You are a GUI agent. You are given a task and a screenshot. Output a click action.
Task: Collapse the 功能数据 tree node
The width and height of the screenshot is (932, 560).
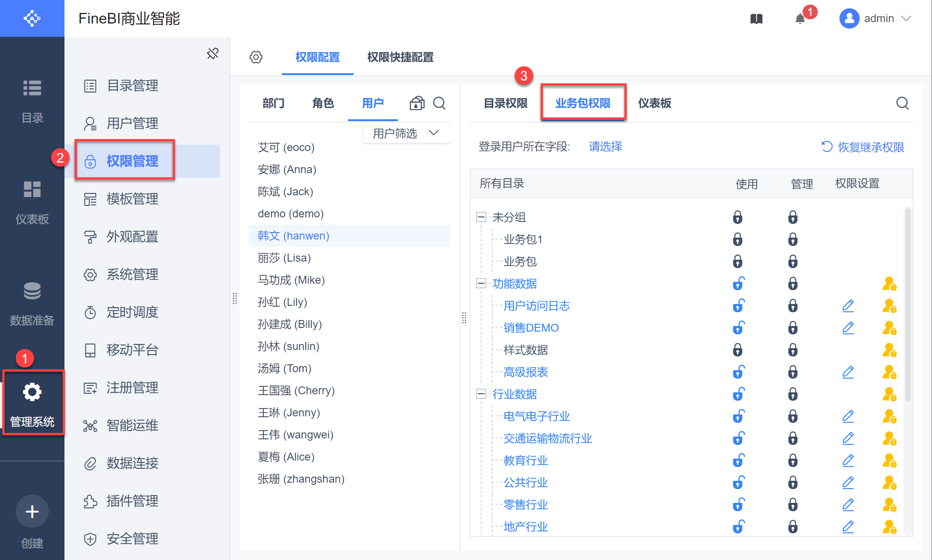pos(481,284)
